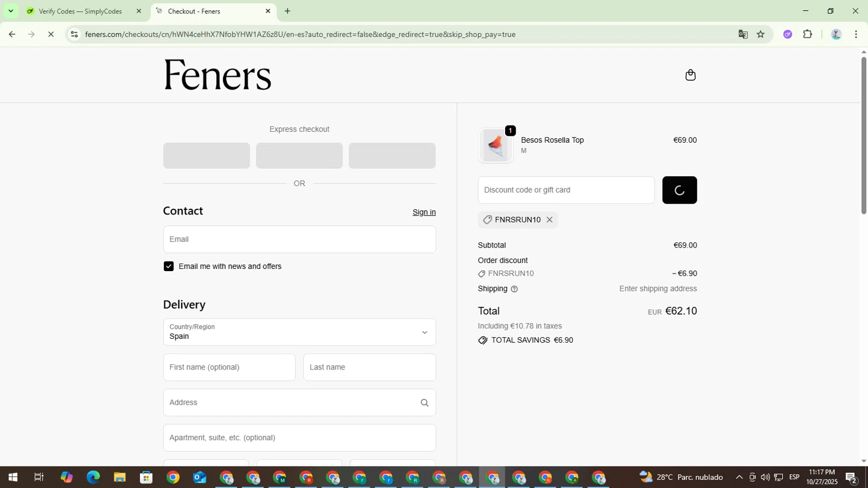The image size is (868, 488).
Task: Open the Chrome profile avatar
Action: point(836,34)
